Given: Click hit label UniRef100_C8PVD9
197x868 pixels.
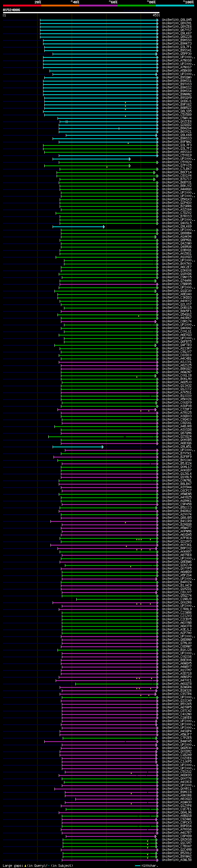Looking at the screenshot, I should 177,836.
